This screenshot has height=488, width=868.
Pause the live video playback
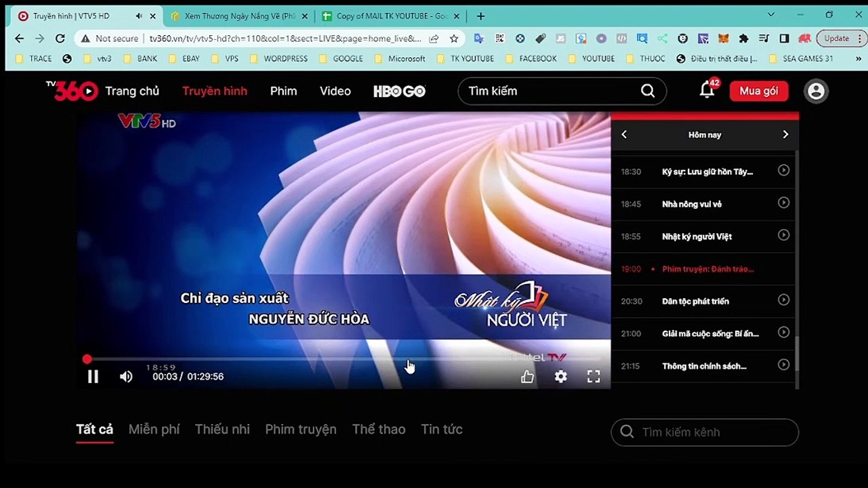point(93,376)
